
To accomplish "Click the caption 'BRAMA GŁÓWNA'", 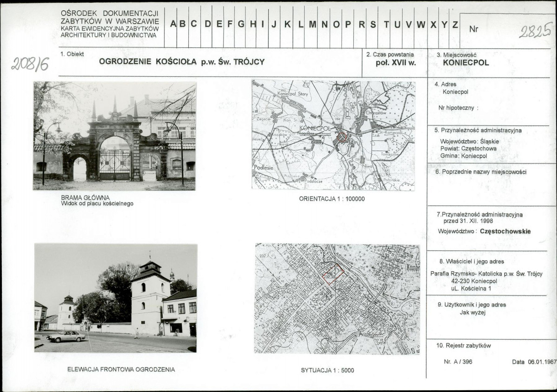I will point(85,197).
